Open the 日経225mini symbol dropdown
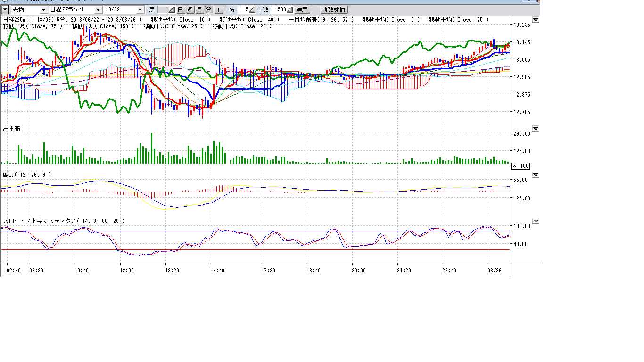644x362 pixels. pyautogui.click(x=98, y=9)
